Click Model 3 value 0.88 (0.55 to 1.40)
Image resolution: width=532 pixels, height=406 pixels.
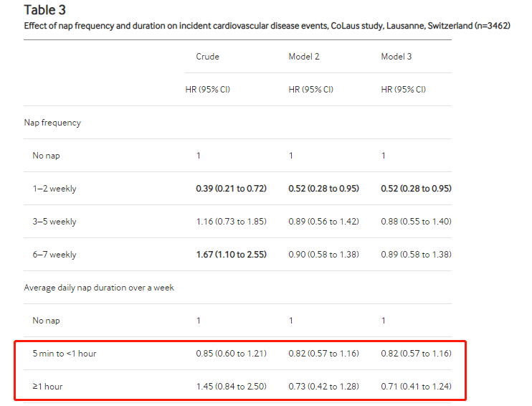[416, 222]
